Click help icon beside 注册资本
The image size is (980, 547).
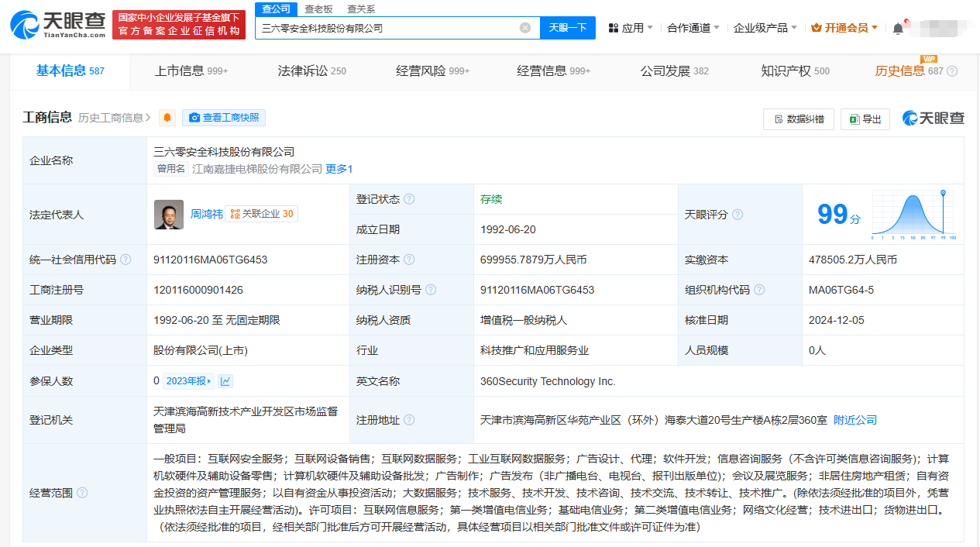click(x=409, y=260)
